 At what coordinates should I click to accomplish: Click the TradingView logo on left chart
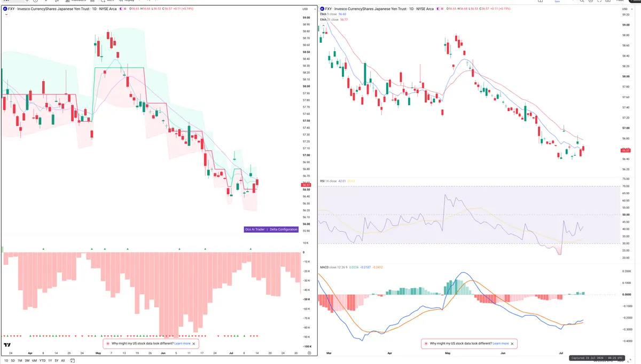(x=7, y=345)
